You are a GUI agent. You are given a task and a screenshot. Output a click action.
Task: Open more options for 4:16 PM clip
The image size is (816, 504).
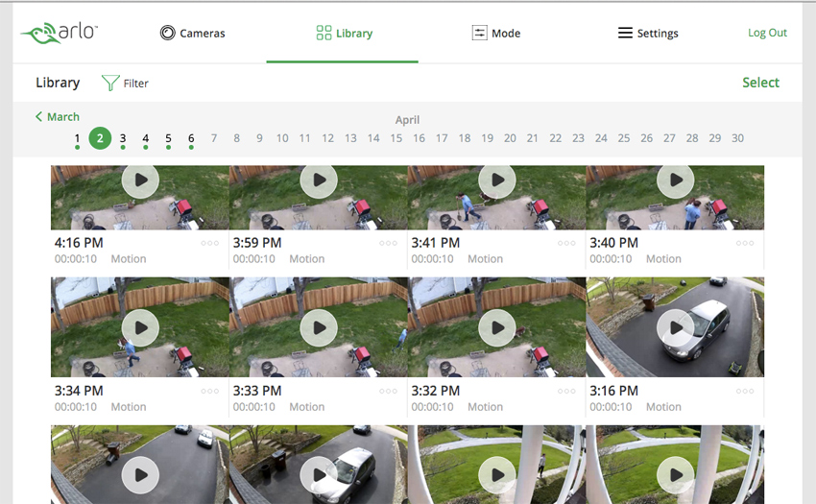point(209,243)
